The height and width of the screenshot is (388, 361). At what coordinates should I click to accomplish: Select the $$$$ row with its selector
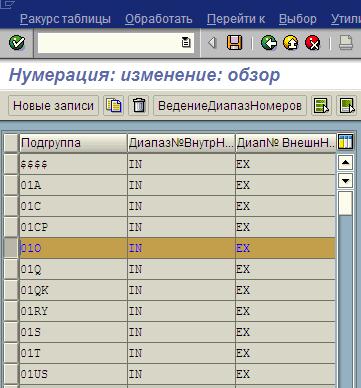(x=11, y=164)
